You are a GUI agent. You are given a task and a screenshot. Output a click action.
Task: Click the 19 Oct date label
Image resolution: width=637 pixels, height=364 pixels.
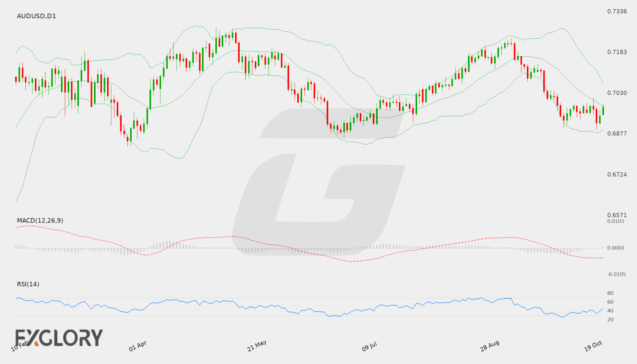click(x=593, y=346)
